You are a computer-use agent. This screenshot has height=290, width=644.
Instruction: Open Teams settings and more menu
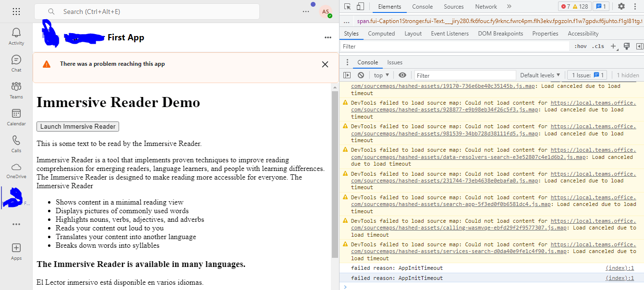tap(306, 12)
